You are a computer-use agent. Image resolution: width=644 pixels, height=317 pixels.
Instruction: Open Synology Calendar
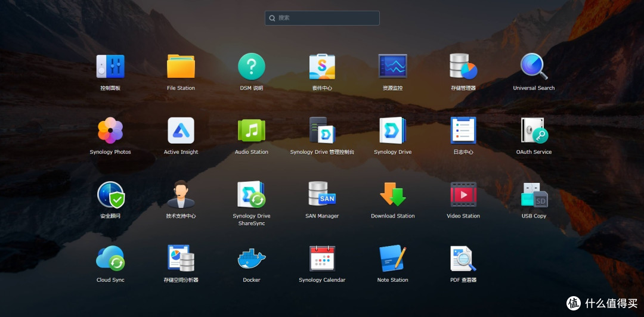[x=322, y=259]
